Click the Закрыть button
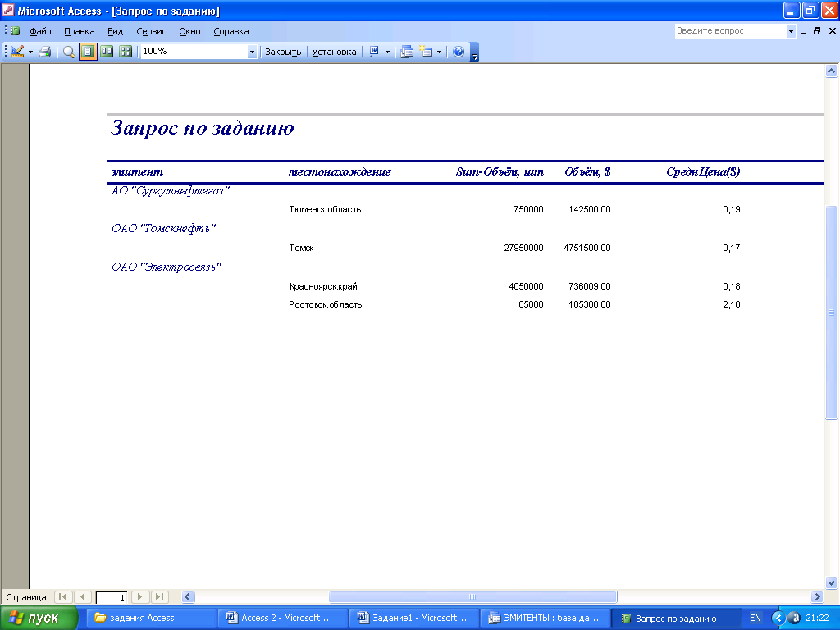The width and height of the screenshot is (840, 630). point(283,52)
